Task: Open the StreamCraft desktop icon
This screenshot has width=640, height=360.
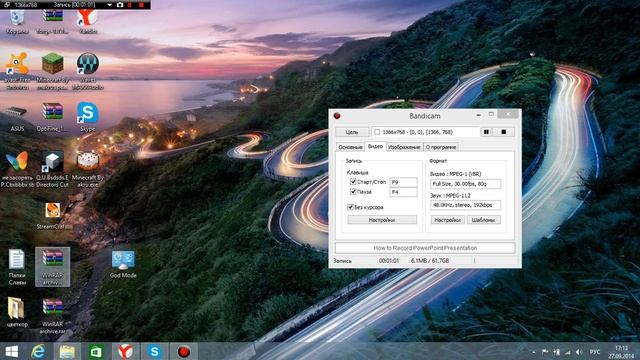Action: pos(53,216)
